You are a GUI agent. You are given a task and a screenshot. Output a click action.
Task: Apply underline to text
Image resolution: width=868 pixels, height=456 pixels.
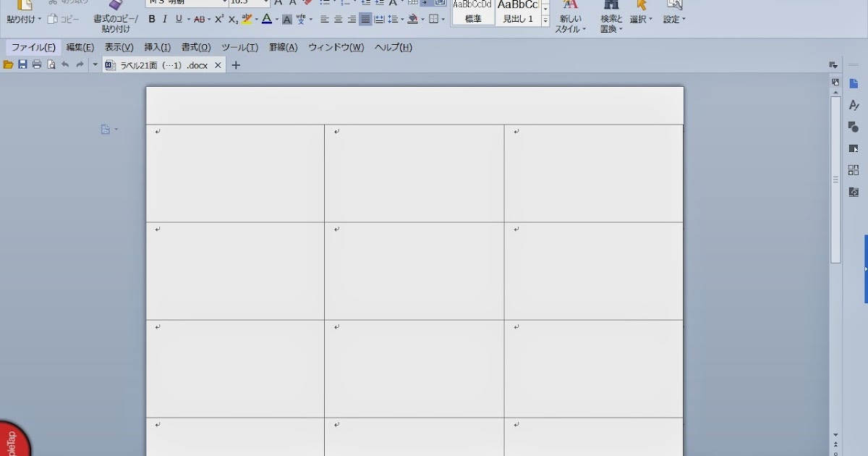179,20
